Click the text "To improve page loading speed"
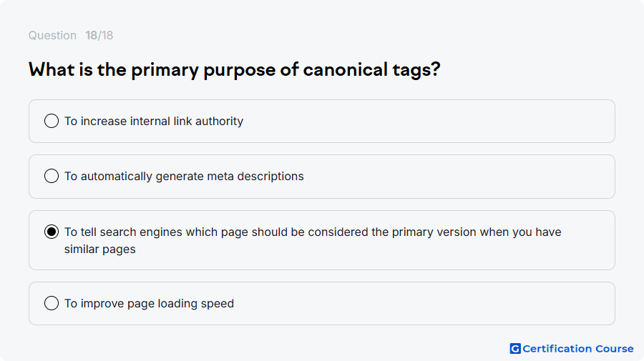The image size is (644, 361). [x=149, y=304]
